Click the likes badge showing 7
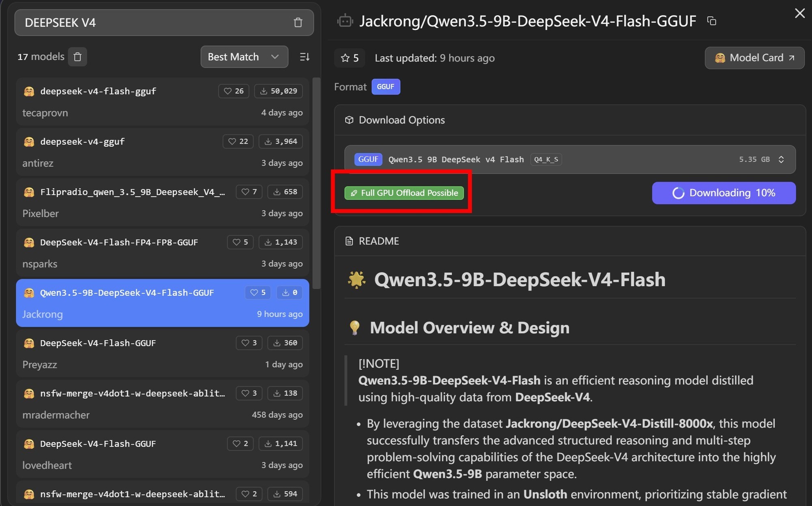This screenshot has height=506, width=812. (249, 192)
